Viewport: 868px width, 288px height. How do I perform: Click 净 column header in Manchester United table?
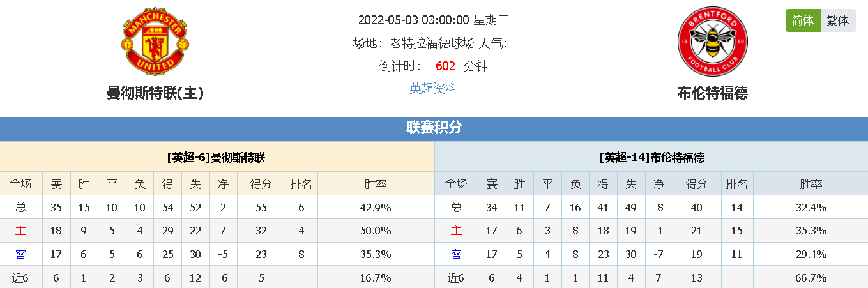(224, 184)
